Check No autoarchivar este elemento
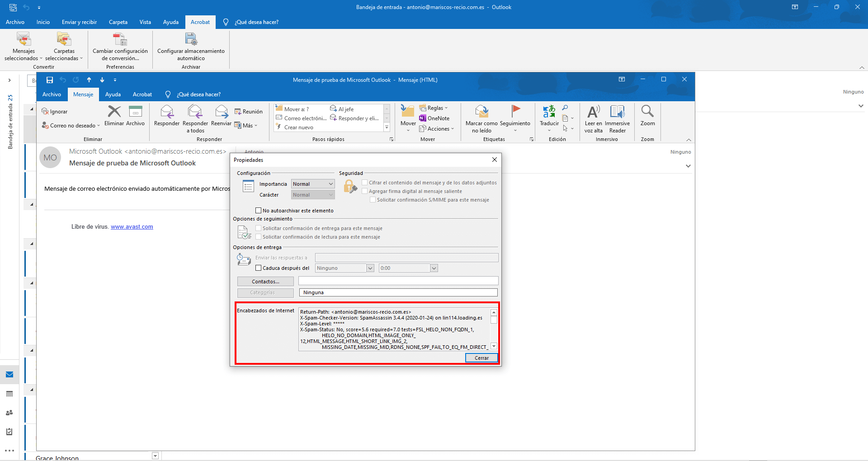The width and height of the screenshot is (868, 461). [x=259, y=211]
